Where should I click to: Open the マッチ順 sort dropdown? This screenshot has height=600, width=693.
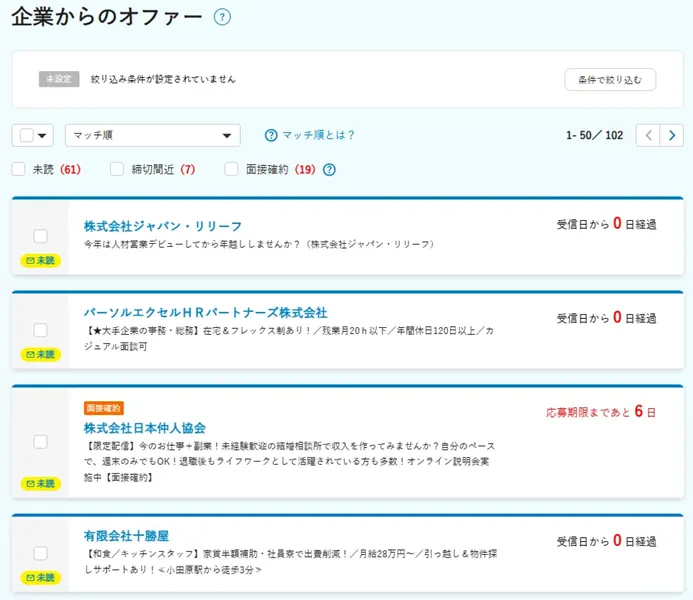152,135
